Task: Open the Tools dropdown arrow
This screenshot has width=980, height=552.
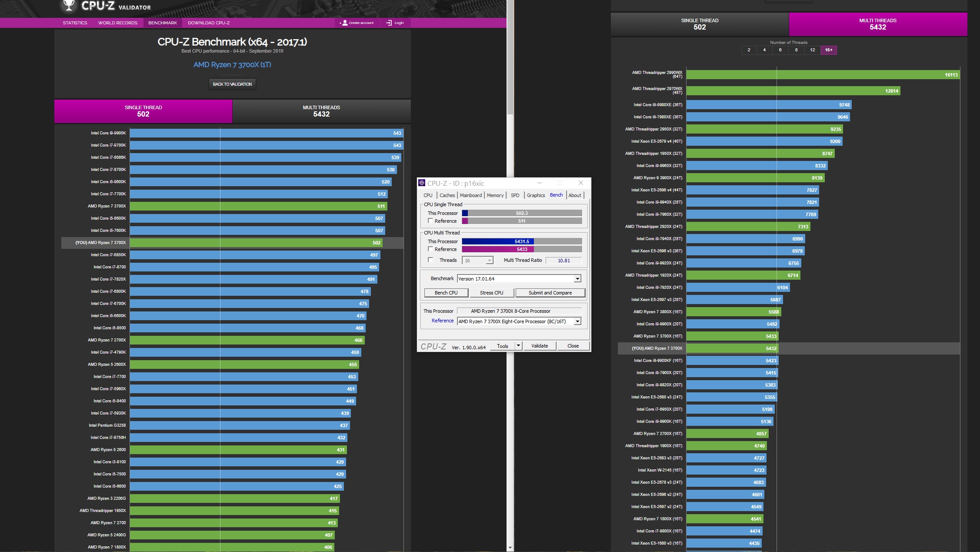Action: (518, 346)
